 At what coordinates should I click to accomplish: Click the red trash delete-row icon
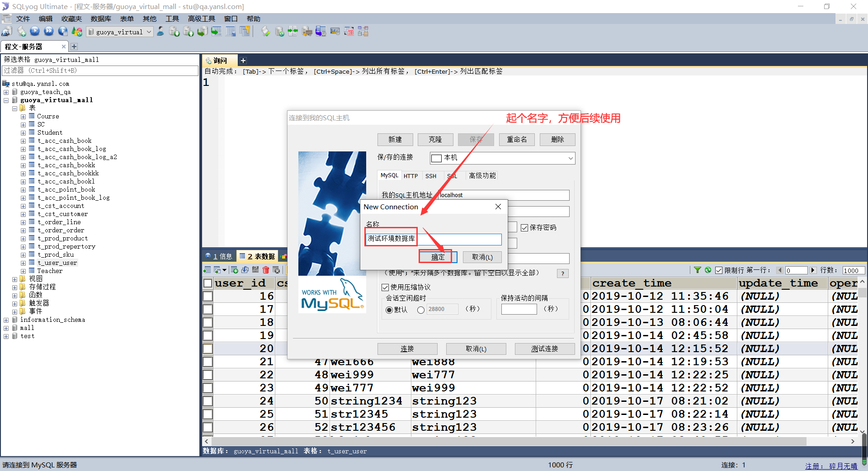click(x=266, y=270)
